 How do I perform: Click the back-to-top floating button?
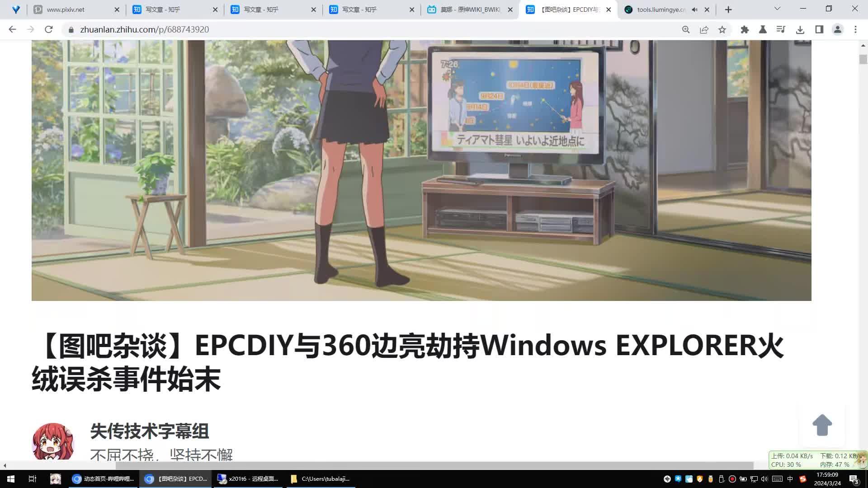tap(822, 425)
